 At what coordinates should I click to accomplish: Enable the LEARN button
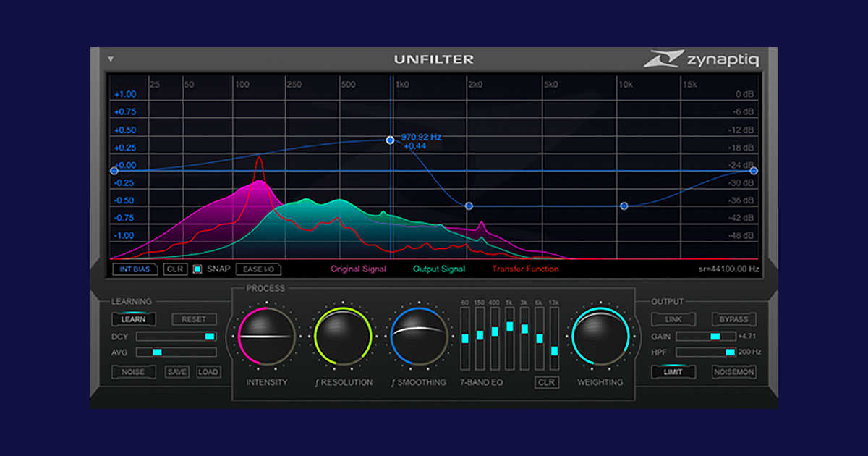click(x=133, y=319)
